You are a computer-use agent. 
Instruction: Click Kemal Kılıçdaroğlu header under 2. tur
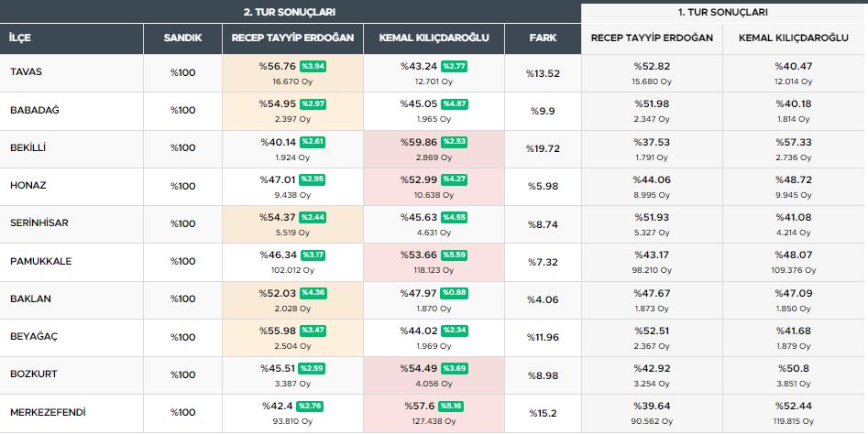pos(434,38)
